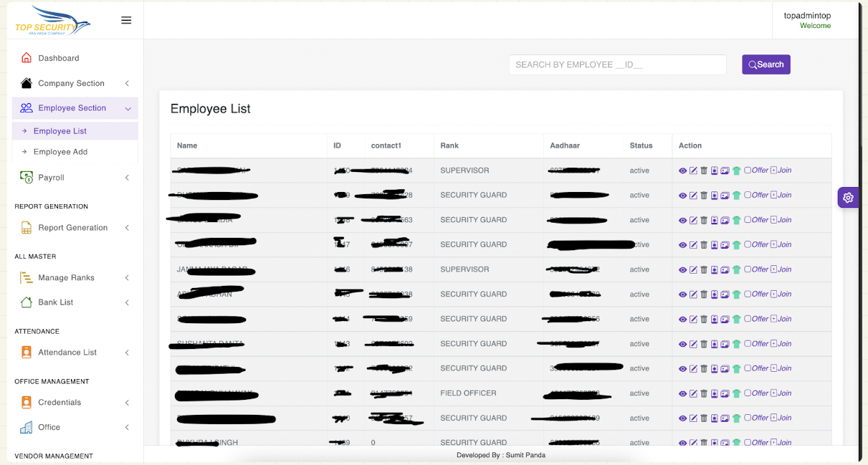
Task: Open ID card icon in first employee row
Action: click(715, 171)
